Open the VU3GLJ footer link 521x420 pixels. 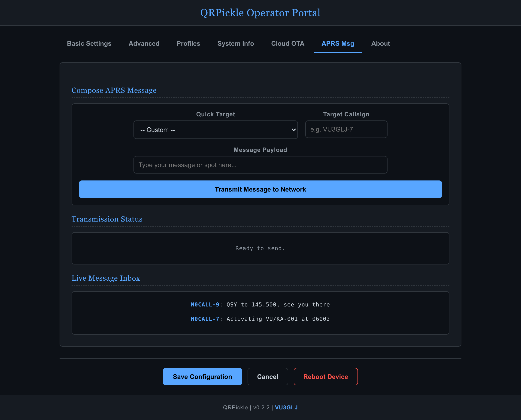286,407
